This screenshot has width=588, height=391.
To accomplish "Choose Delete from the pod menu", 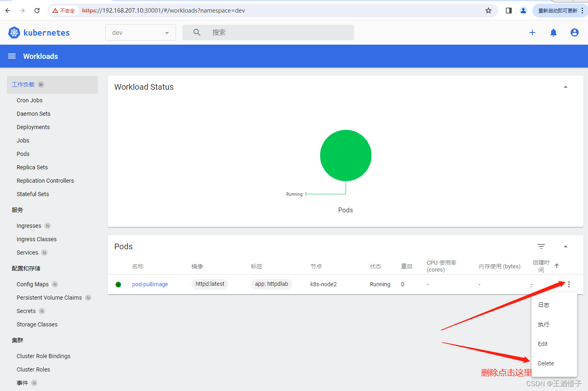I will (x=554, y=363).
